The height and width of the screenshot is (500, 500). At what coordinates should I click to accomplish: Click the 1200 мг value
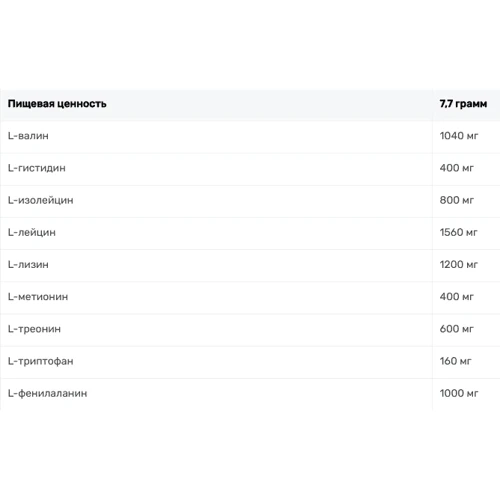459,265
